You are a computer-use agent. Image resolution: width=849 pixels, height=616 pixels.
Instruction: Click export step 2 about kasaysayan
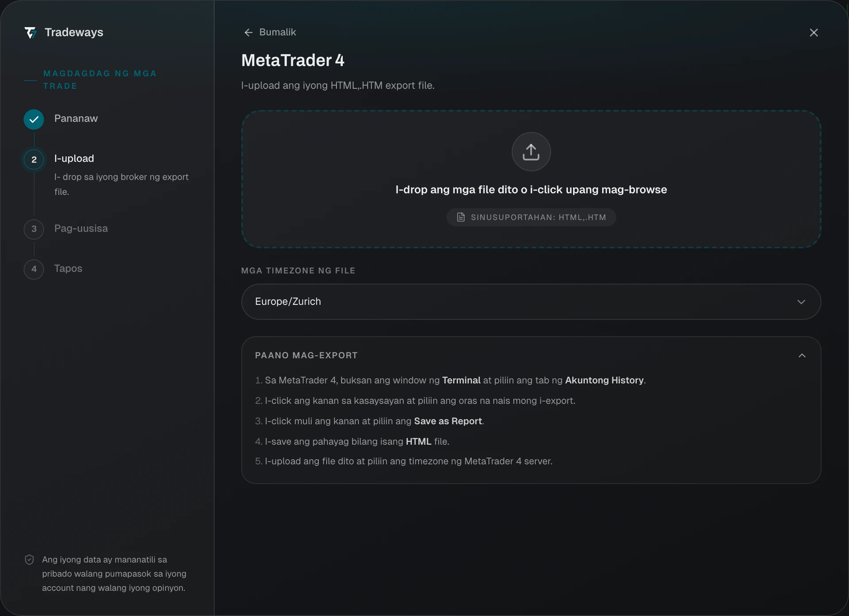[x=415, y=401]
